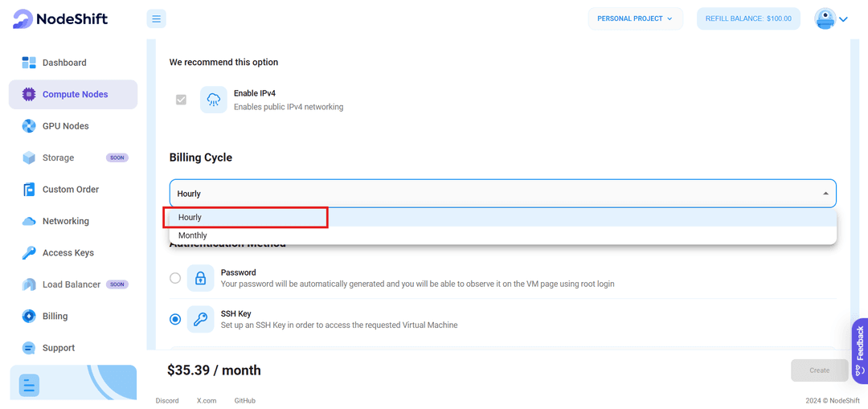Click the Refill Balance button
The image size is (868, 409).
(747, 18)
